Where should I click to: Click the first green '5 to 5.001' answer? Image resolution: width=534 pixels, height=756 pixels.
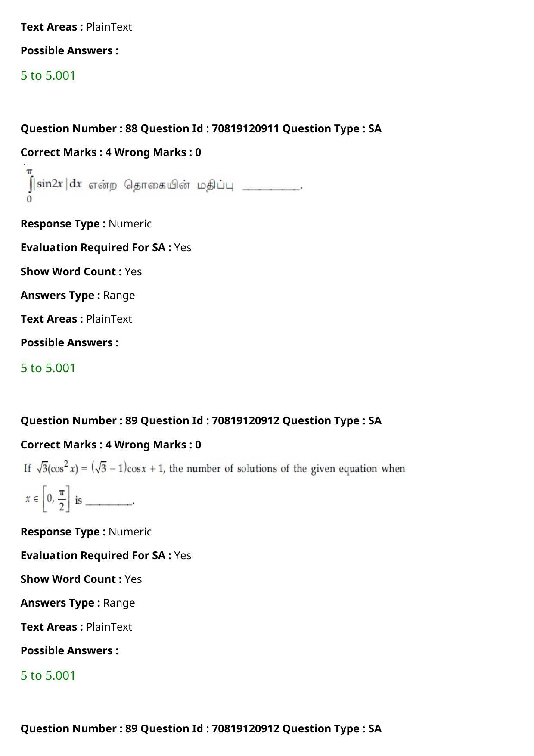(x=48, y=75)
